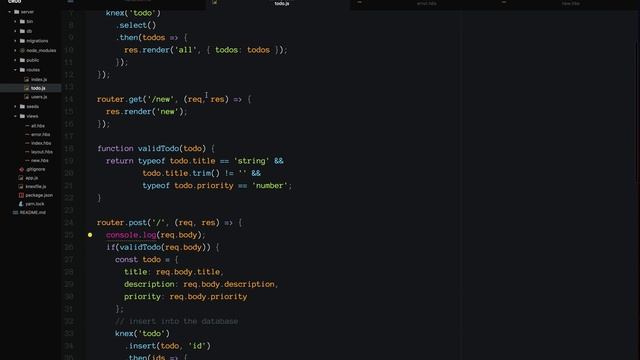Click the routes folder icon
Image resolution: width=640 pixels, height=360 pixels.
tap(22, 70)
